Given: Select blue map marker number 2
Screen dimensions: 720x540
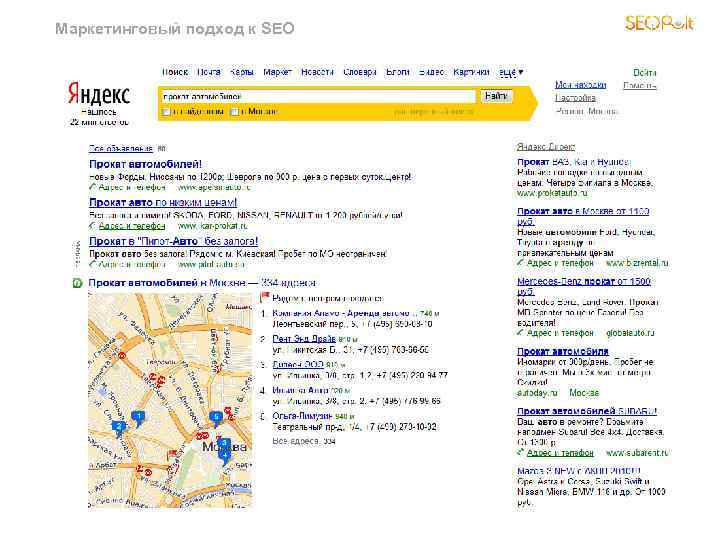Looking at the screenshot, I should click(119, 427).
